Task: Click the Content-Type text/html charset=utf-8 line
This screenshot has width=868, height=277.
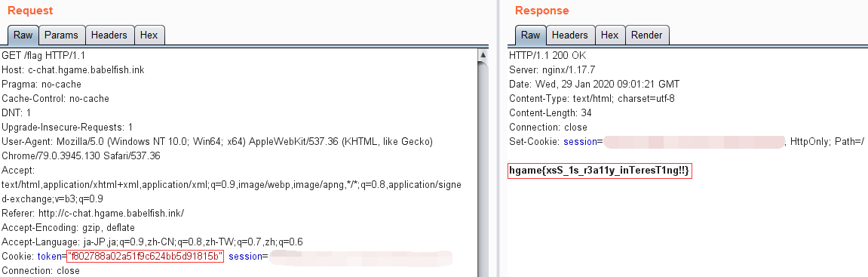Action: pyautogui.click(x=591, y=99)
